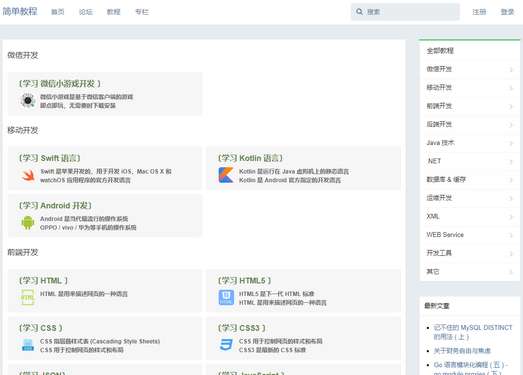Open the 学习 Android 开发 tutorial card

[105, 216]
